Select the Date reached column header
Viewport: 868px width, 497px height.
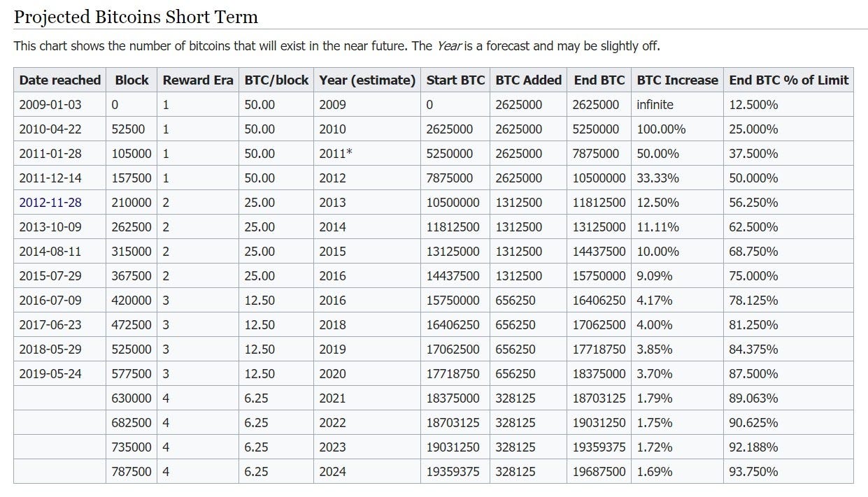(x=60, y=80)
